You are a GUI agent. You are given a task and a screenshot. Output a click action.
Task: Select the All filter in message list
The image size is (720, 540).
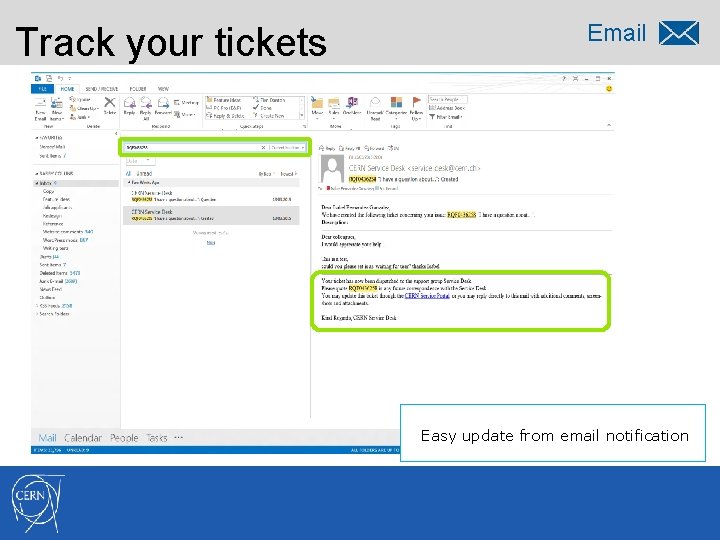(129, 174)
